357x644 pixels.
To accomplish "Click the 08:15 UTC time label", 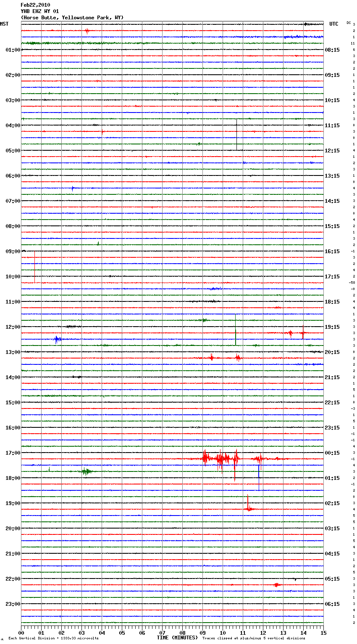I will 332,50.
